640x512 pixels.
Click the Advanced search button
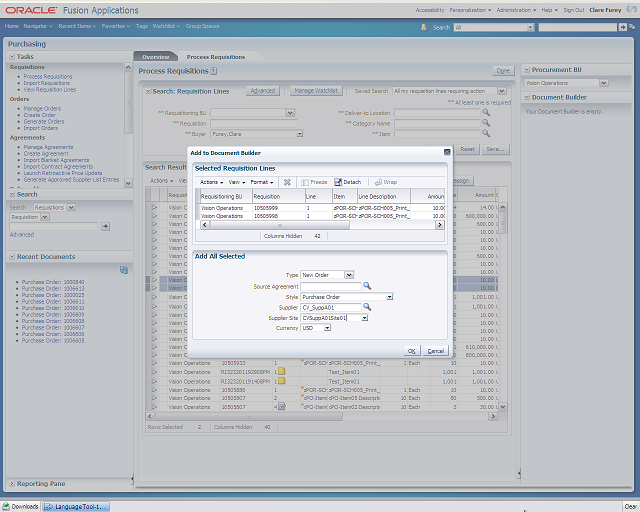tap(262, 91)
